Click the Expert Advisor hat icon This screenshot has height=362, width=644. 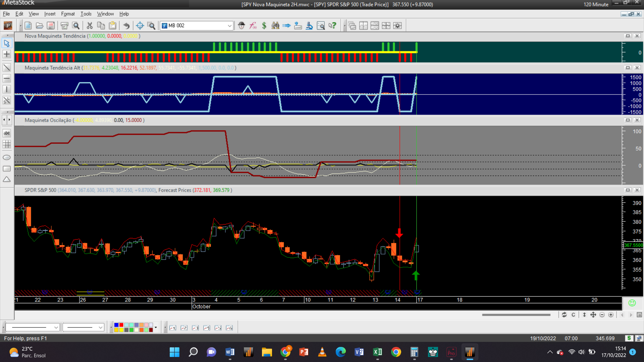click(241, 25)
